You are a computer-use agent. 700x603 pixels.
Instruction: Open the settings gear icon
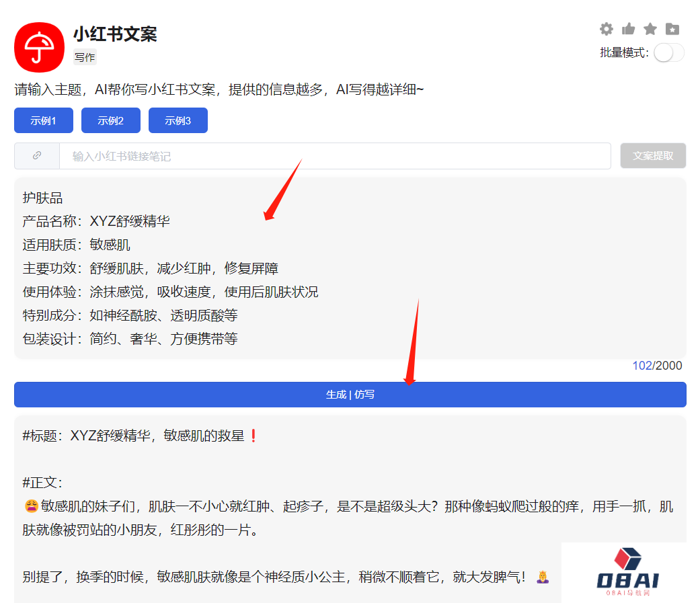(x=606, y=29)
